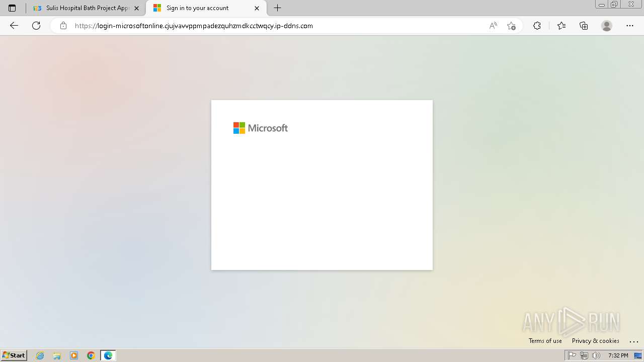
Task: Open the clock showing 7:32 PM
Action: pos(618,355)
